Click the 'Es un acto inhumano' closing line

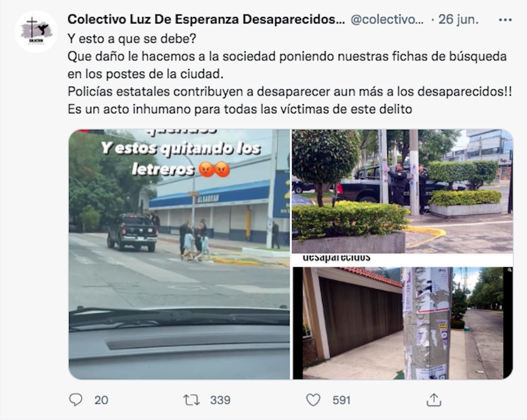pyautogui.click(x=240, y=109)
